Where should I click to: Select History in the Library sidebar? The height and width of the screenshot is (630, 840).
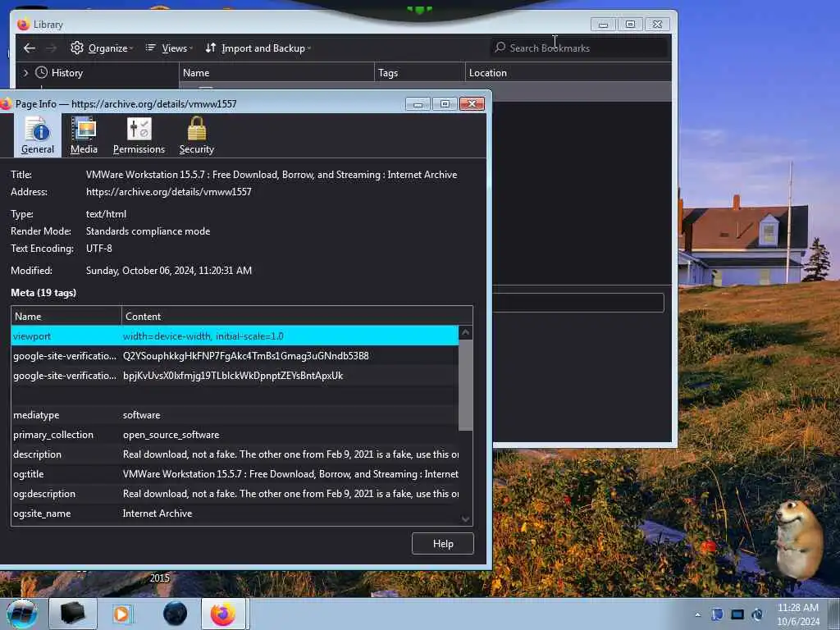(x=67, y=72)
